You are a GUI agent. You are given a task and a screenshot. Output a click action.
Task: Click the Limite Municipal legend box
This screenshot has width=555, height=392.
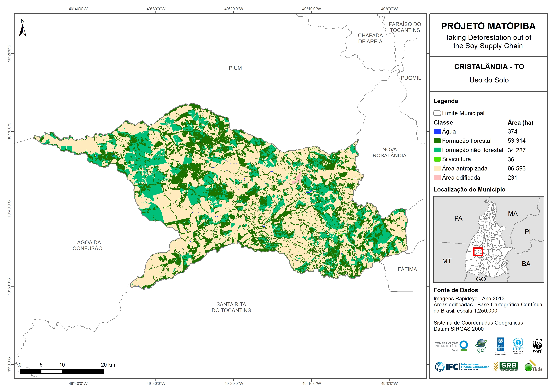(x=437, y=113)
